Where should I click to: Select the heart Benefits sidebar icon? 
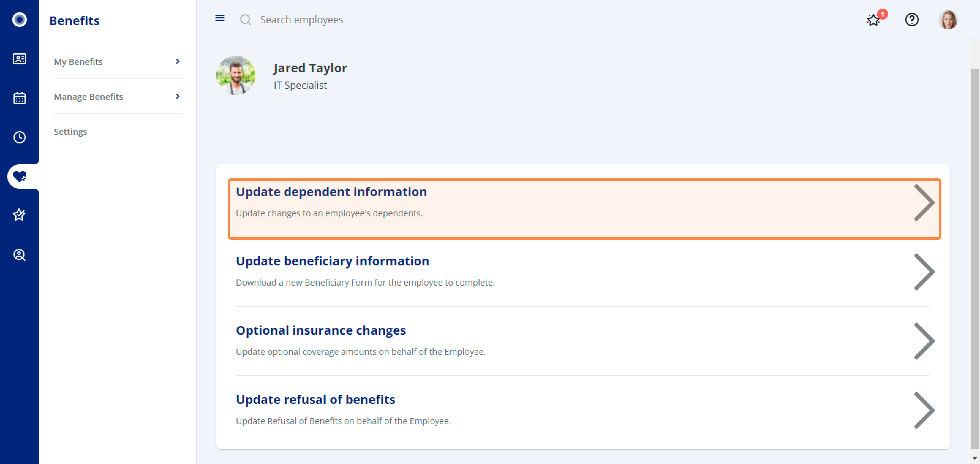(x=19, y=176)
